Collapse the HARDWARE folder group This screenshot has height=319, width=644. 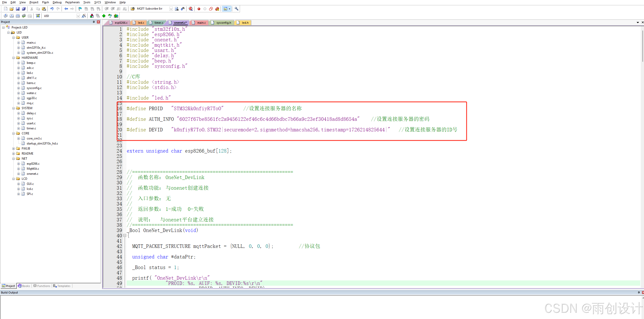pyautogui.click(x=14, y=58)
